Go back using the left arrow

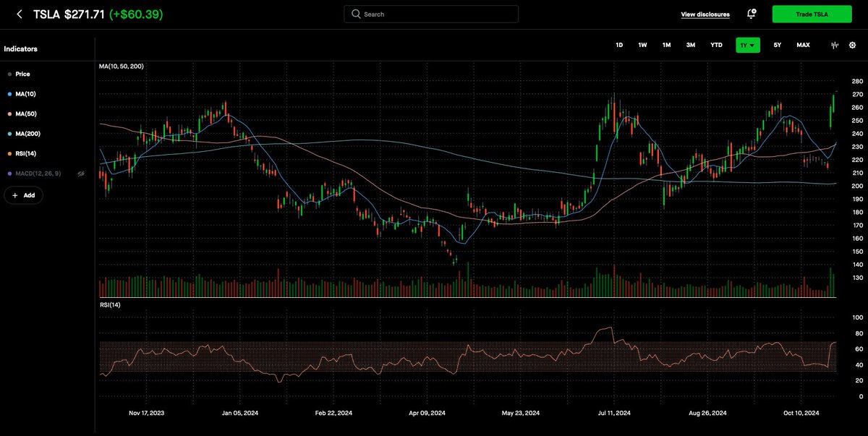(x=19, y=14)
